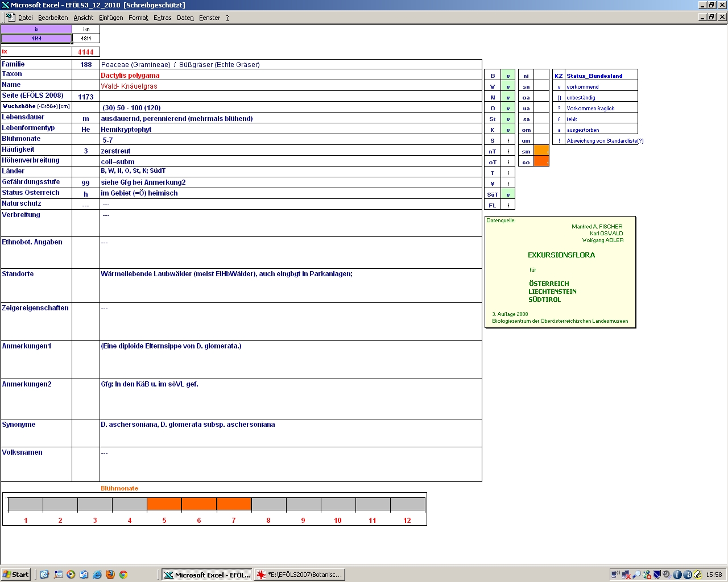The image size is (728, 582).
Task: Click the Status_Bundesland legend header
Action: coord(594,76)
